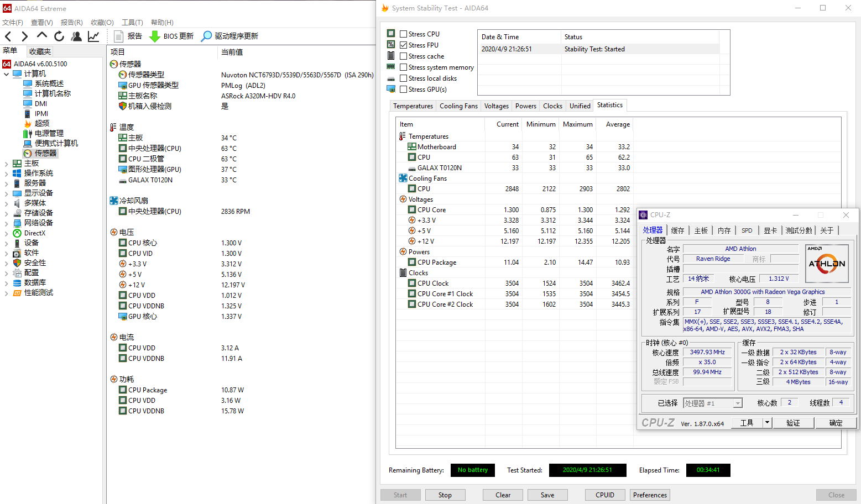Open the 缓存 tab in CPU-Z
861x504 pixels.
click(x=677, y=230)
